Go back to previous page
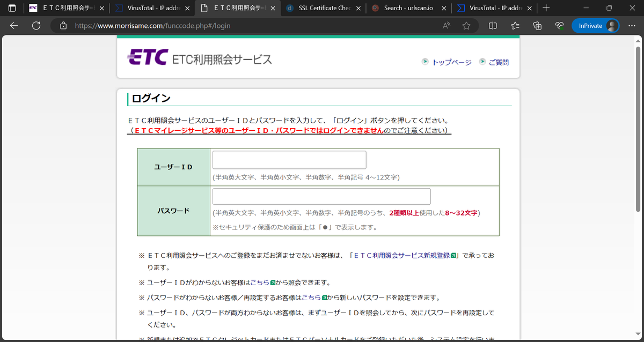 coord(14,26)
